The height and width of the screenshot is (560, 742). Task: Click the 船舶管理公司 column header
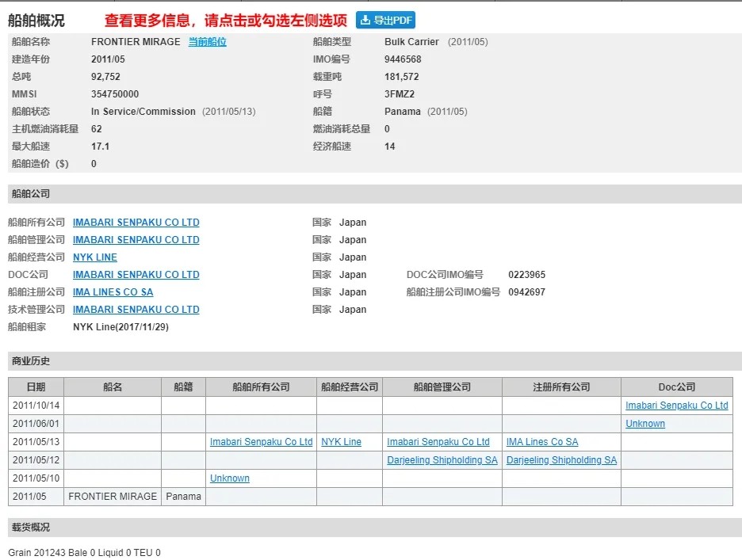point(442,387)
